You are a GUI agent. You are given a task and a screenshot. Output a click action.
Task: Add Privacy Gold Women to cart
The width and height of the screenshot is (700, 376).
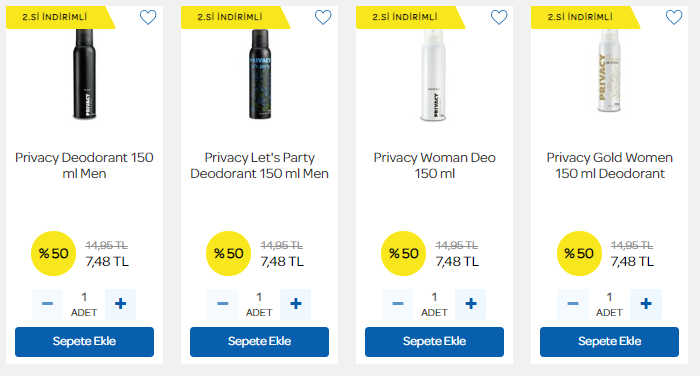tap(609, 342)
